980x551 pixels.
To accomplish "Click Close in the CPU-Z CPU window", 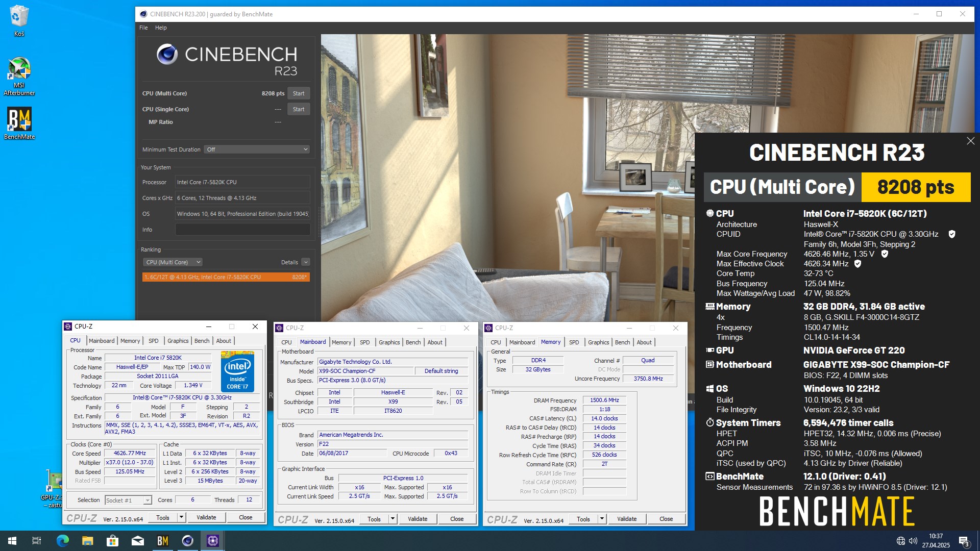I will tap(246, 517).
